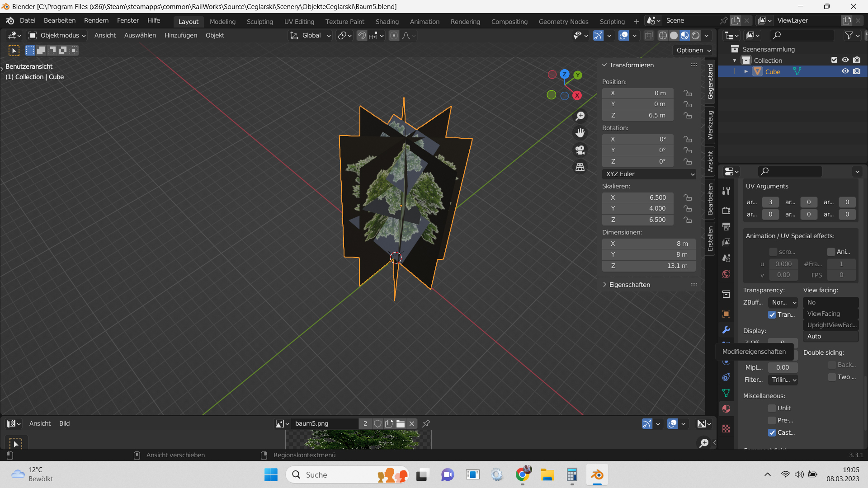Image resolution: width=868 pixels, height=488 pixels.
Task: Open the Global transform orientation dropdown
Action: (x=310, y=35)
